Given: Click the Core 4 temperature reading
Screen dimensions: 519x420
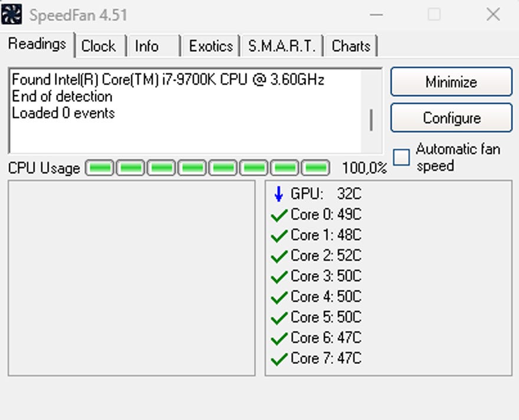Looking at the screenshot, I should click(x=326, y=297).
